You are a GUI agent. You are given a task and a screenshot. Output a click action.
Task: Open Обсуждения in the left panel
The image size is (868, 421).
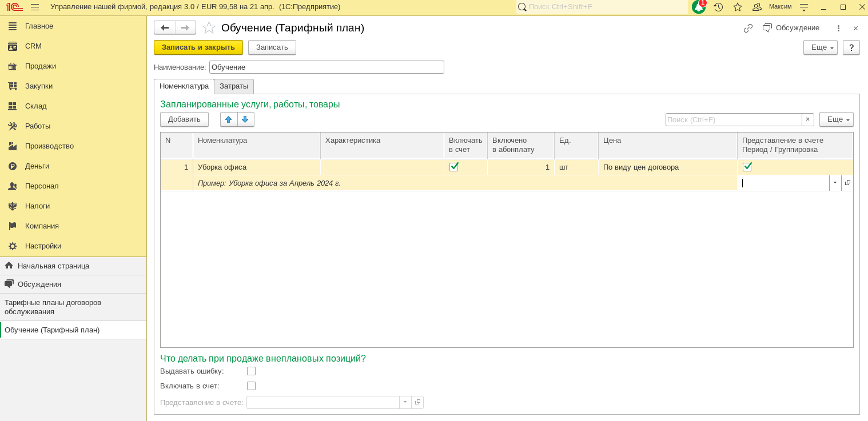pos(73,284)
